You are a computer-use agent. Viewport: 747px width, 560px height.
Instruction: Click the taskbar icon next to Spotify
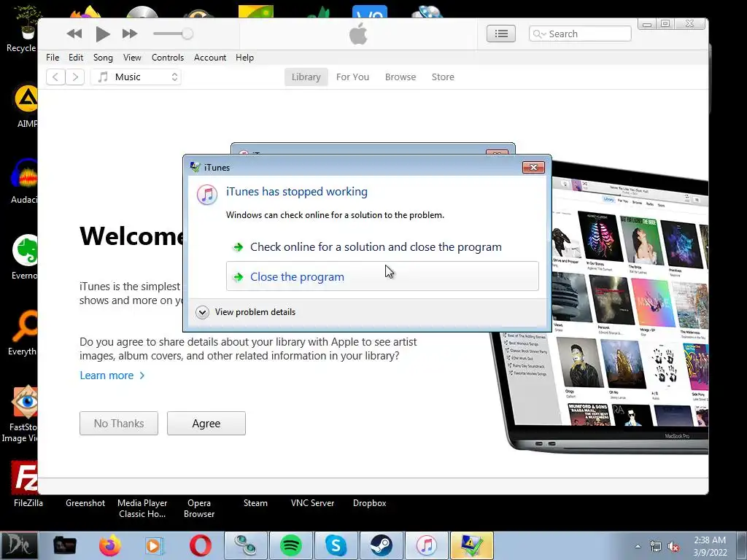[x=245, y=545]
